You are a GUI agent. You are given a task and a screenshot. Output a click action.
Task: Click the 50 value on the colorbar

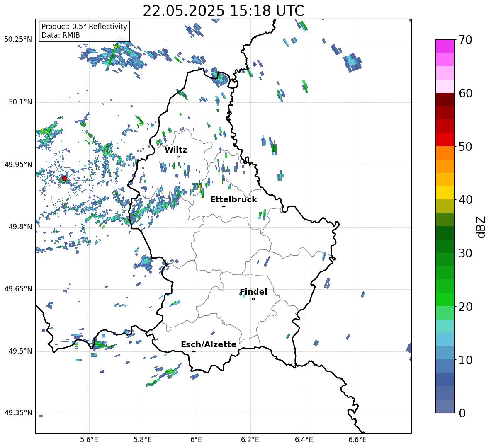pyautogui.click(x=465, y=146)
